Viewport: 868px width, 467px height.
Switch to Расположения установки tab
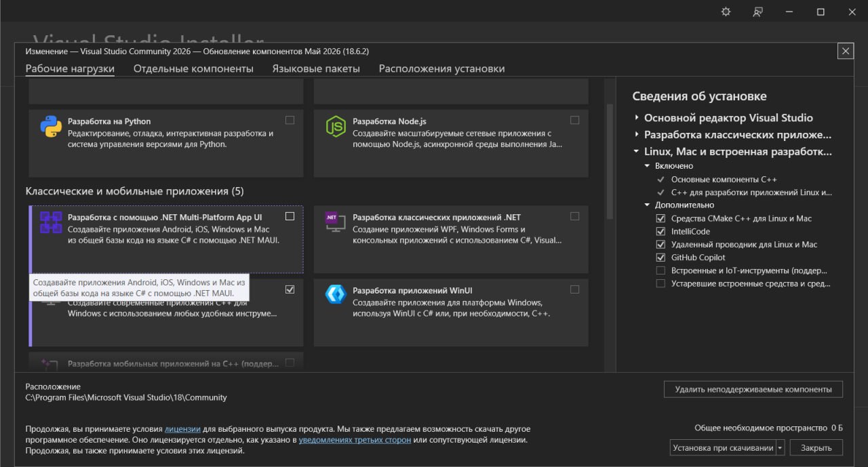coord(441,68)
